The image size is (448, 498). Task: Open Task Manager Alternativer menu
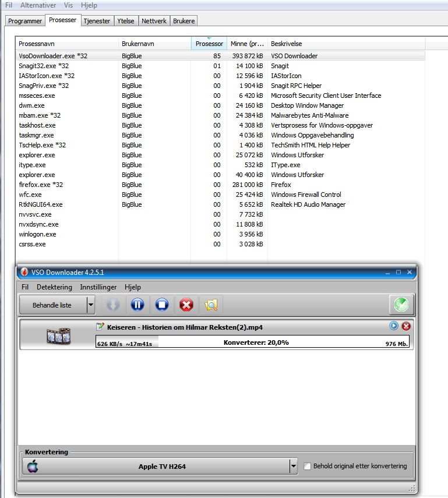point(38,5)
